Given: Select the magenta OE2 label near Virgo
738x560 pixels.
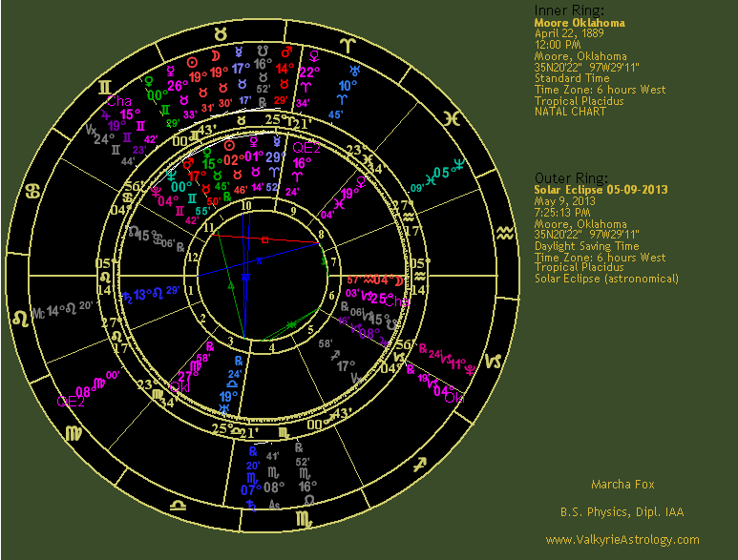Looking at the screenshot, I should tap(71, 402).
